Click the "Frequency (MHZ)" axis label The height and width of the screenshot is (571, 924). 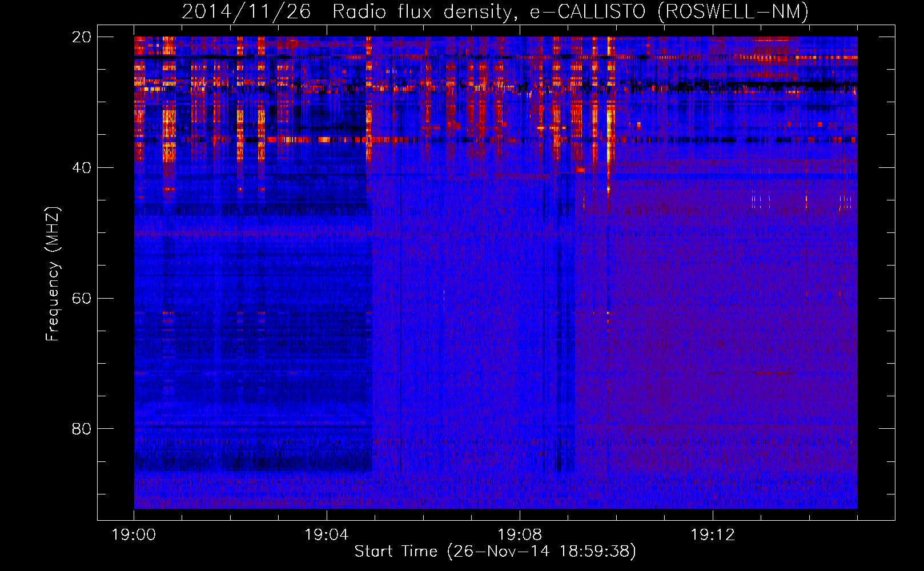click(x=53, y=274)
